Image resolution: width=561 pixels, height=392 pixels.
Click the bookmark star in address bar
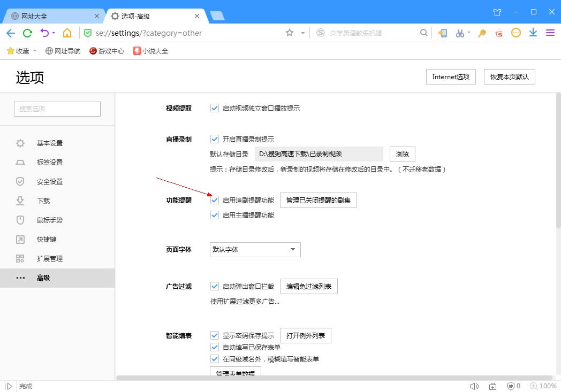[290, 33]
